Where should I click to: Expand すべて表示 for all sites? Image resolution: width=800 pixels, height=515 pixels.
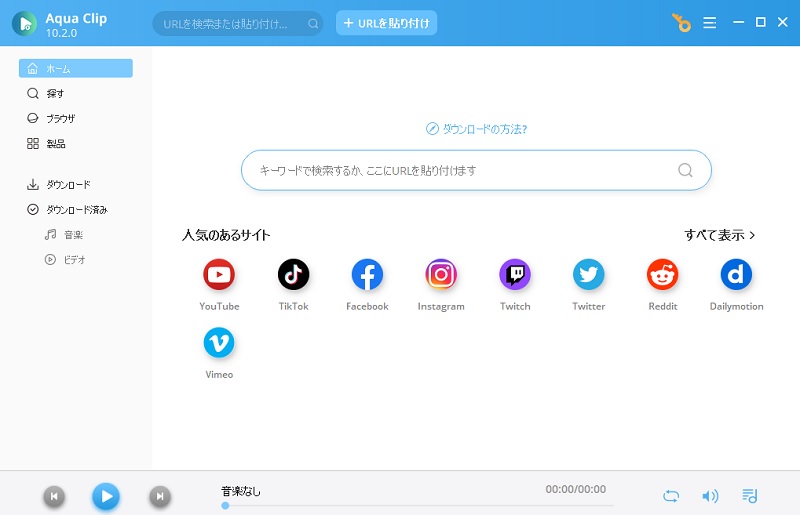pos(719,235)
